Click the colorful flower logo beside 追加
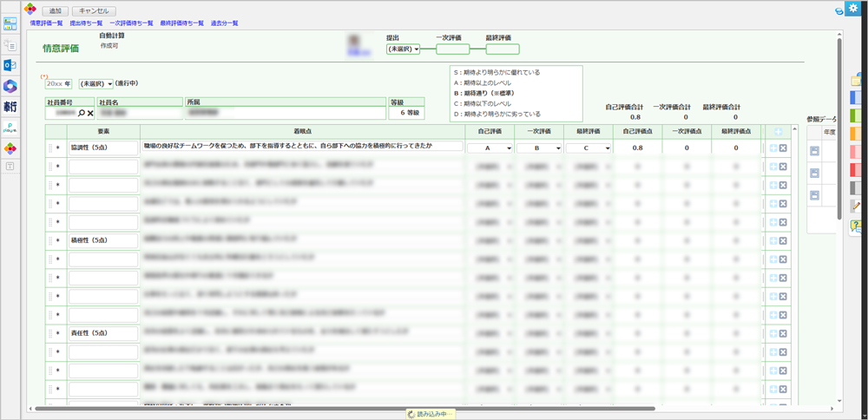 click(x=30, y=10)
